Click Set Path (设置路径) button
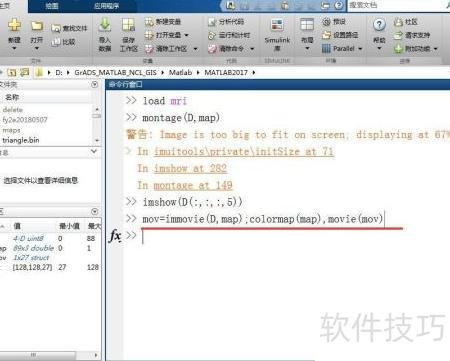 tap(340, 35)
